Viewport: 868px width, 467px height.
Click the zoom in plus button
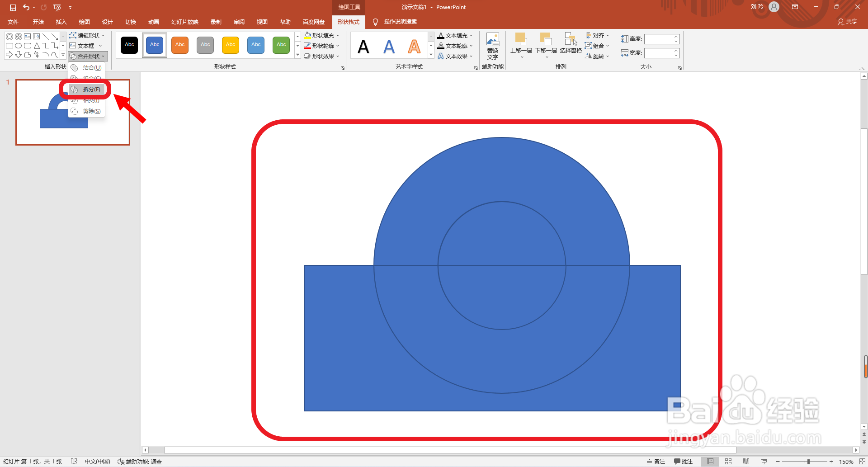(831, 462)
